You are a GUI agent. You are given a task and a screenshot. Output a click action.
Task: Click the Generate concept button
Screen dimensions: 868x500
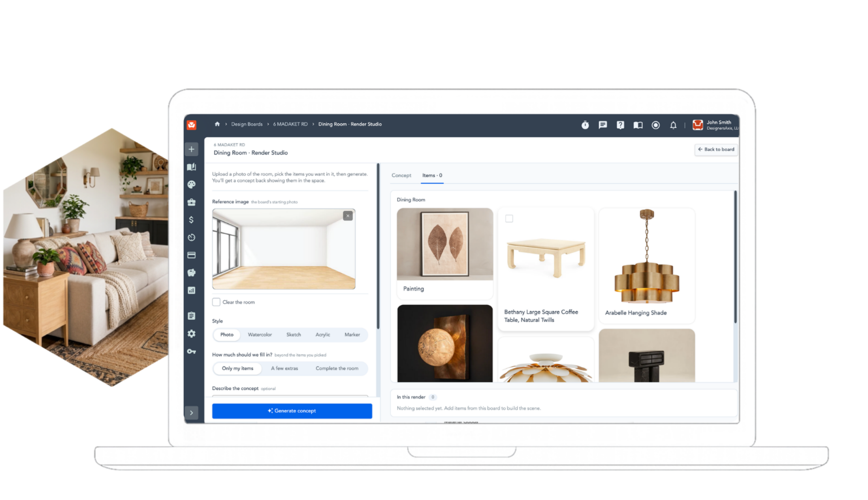(292, 411)
